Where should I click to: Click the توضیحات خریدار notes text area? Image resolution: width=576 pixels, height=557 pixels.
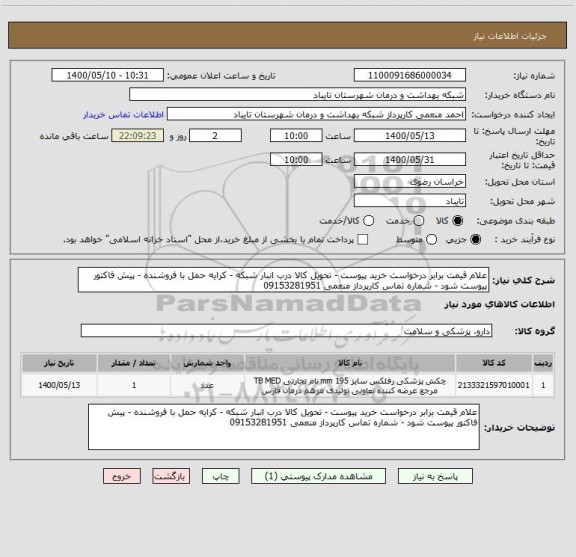(x=284, y=427)
